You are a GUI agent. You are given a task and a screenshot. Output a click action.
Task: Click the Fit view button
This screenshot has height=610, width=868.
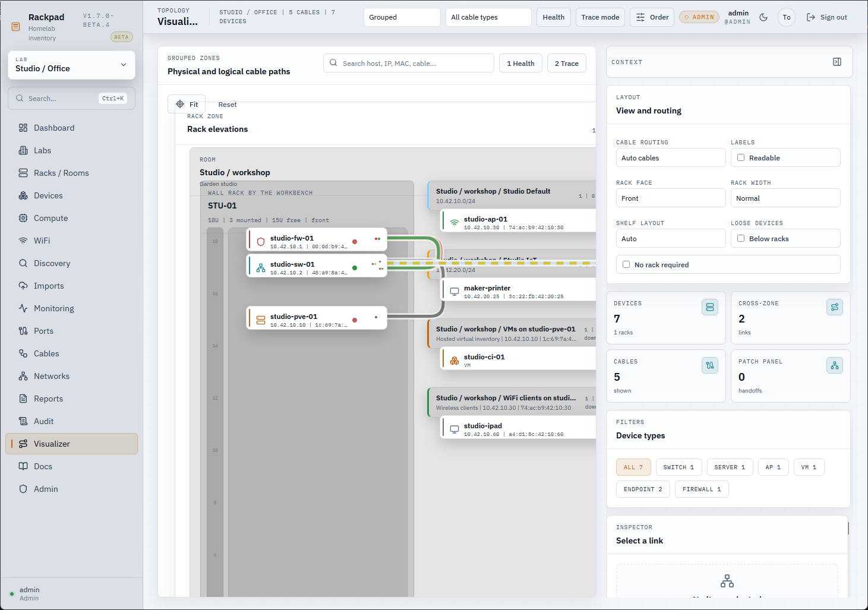tap(187, 104)
